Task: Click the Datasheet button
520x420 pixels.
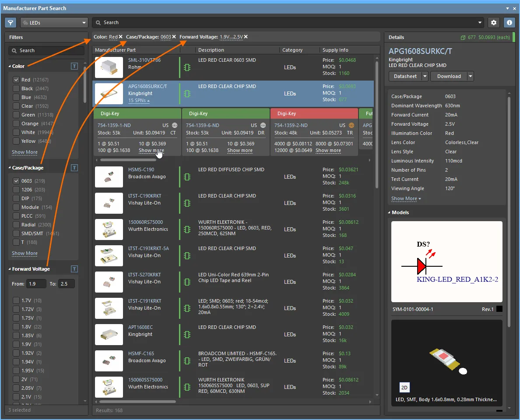Action: pos(405,76)
